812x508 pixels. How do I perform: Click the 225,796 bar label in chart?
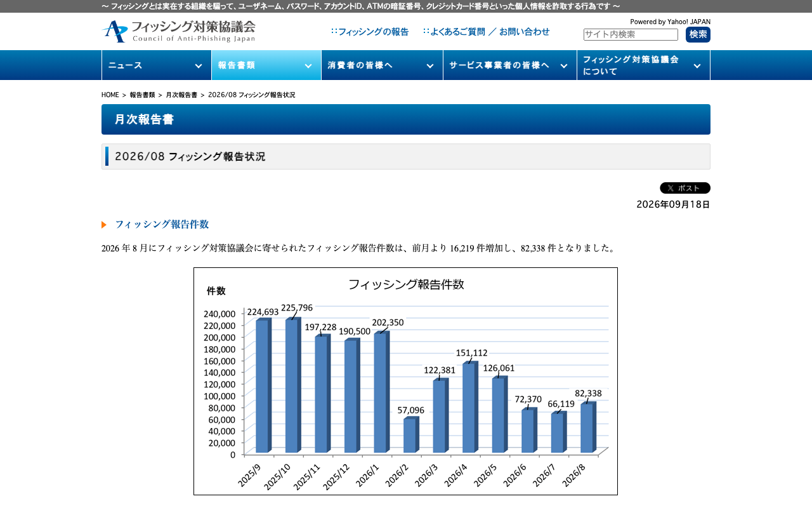click(x=297, y=308)
